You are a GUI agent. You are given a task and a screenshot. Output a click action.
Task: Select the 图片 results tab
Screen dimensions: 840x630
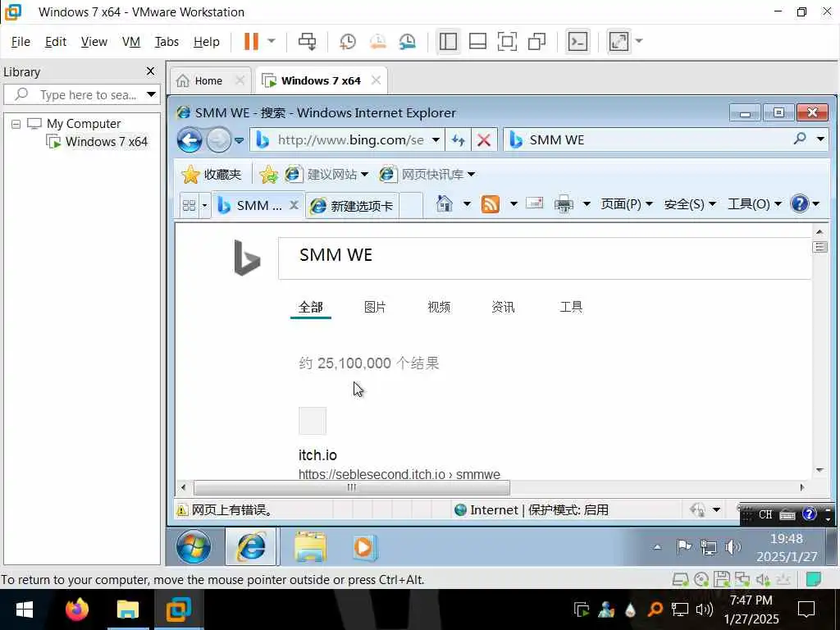point(375,307)
